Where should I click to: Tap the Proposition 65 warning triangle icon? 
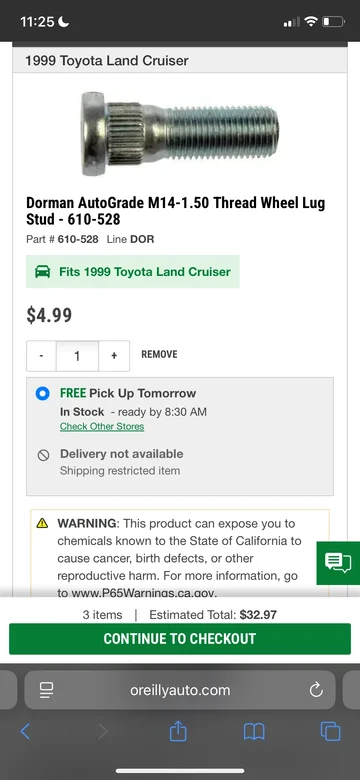(42, 523)
